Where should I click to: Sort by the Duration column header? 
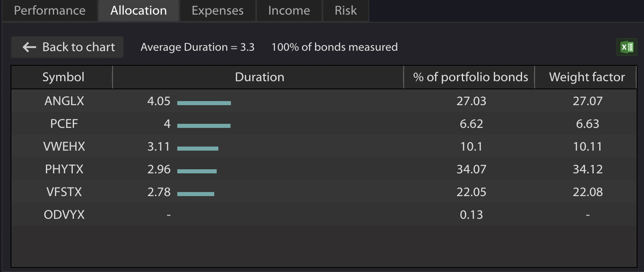coord(259,77)
